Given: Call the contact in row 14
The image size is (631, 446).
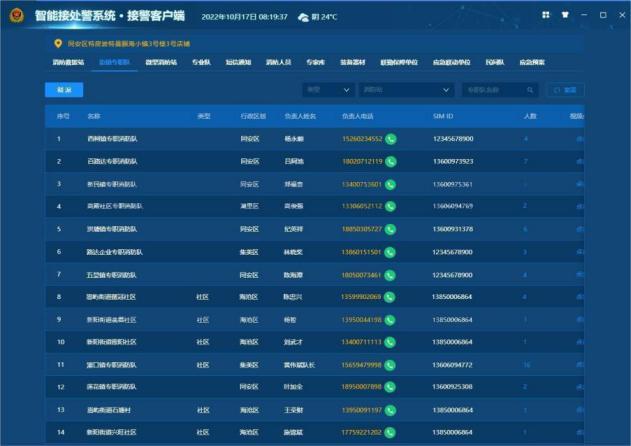Looking at the screenshot, I should click(x=389, y=432).
